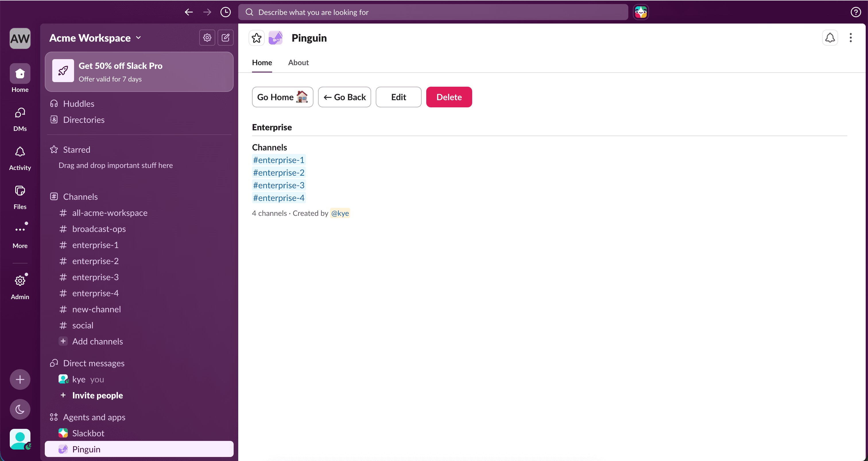Open the help question mark icon

(856, 12)
